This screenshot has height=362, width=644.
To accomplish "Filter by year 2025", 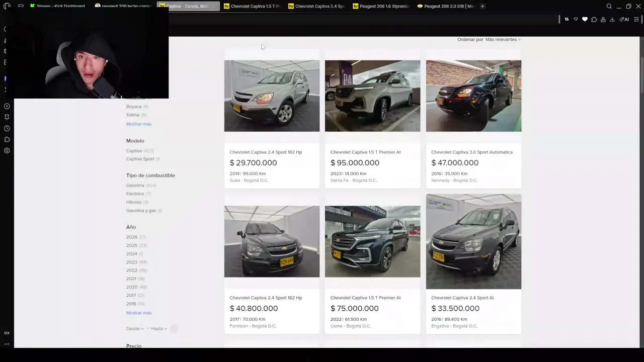I will pos(136,245).
